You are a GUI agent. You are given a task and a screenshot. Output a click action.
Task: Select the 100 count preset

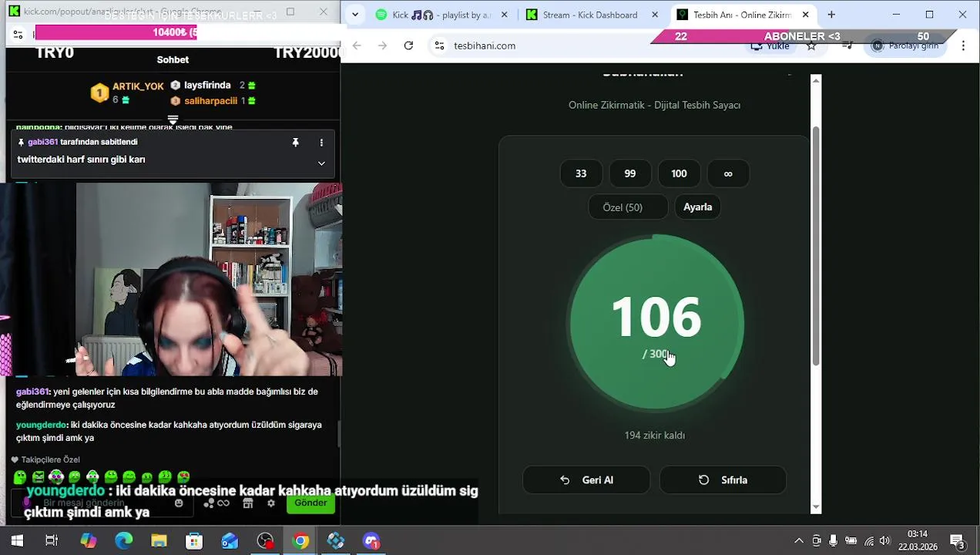(x=679, y=173)
